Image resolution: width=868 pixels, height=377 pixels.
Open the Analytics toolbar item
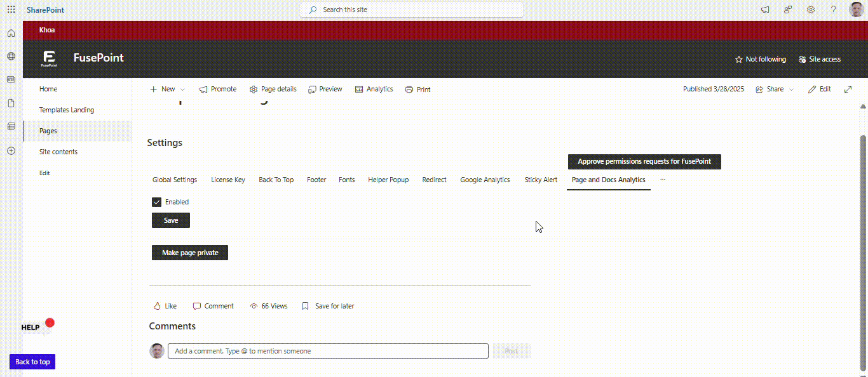(x=374, y=89)
